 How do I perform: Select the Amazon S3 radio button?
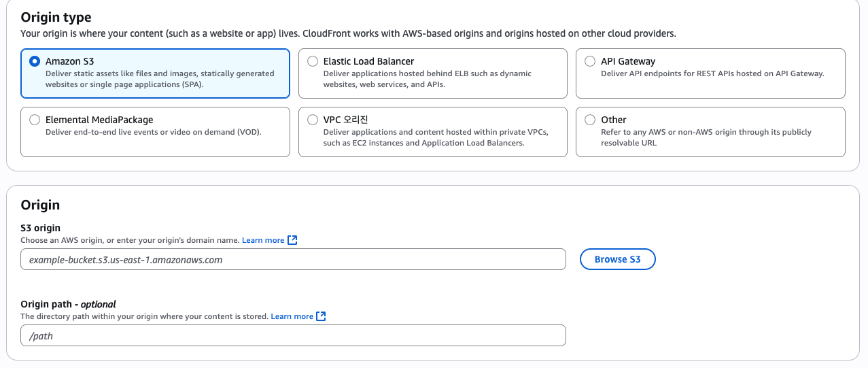(35, 61)
